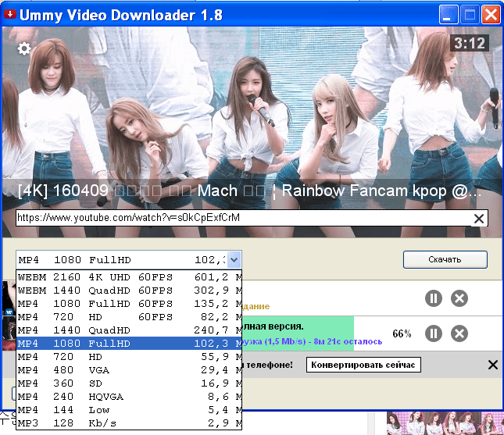Click background window's pink group thumbnail
The width and height of the screenshot is (504, 435).
point(445,423)
